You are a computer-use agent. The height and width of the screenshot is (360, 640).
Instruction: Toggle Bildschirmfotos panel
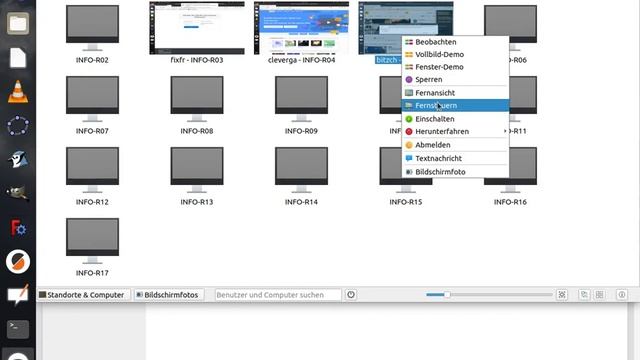[169, 295]
